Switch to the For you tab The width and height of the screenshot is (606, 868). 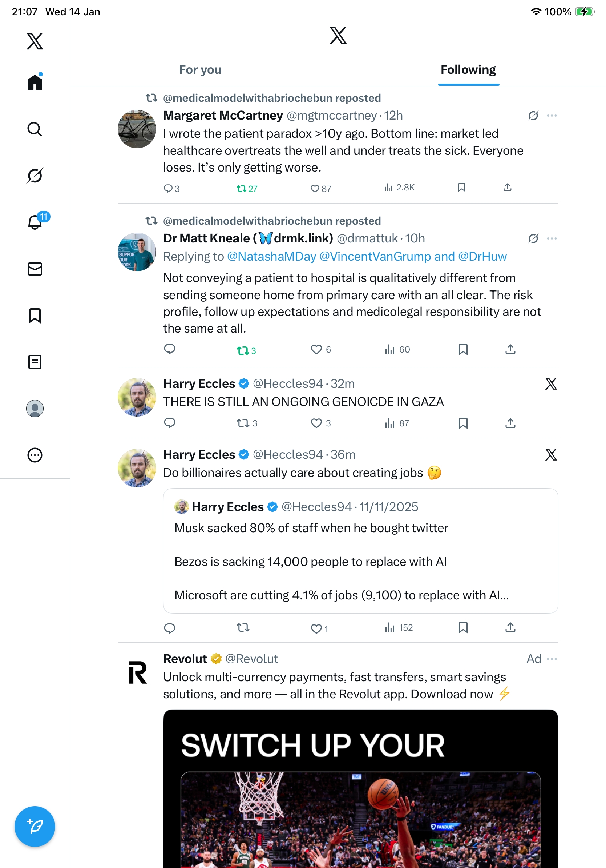click(x=200, y=70)
